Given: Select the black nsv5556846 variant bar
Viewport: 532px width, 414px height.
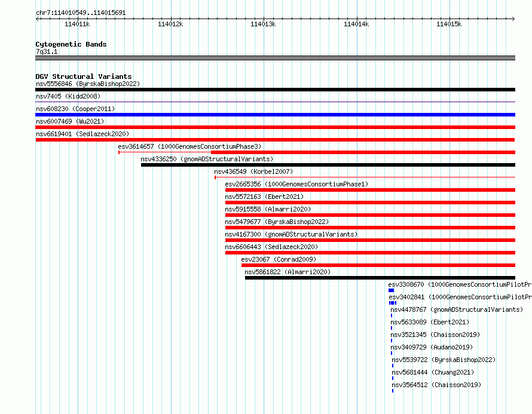Looking at the screenshot, I should pyautogui.click(x=275, y=90).
